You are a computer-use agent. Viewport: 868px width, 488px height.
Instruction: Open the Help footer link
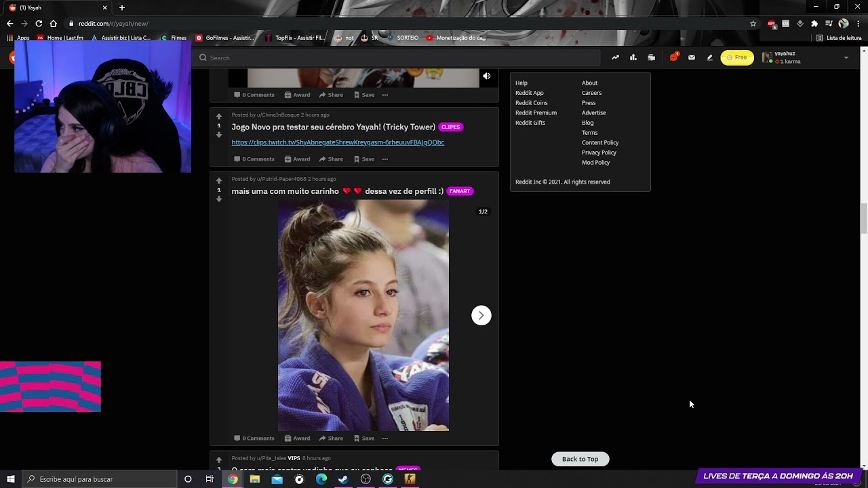click(521, 83)
